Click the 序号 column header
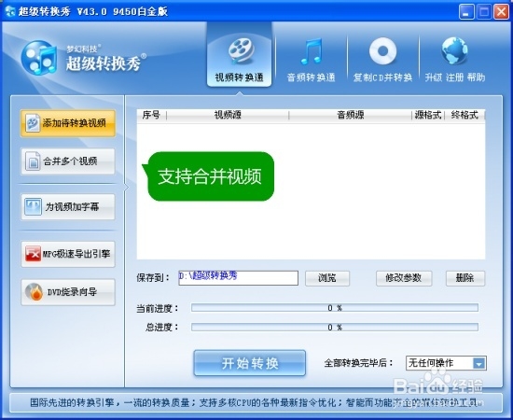Image resolution: width=513 pixels, height=420 pixels. click(x=151, y=115)
